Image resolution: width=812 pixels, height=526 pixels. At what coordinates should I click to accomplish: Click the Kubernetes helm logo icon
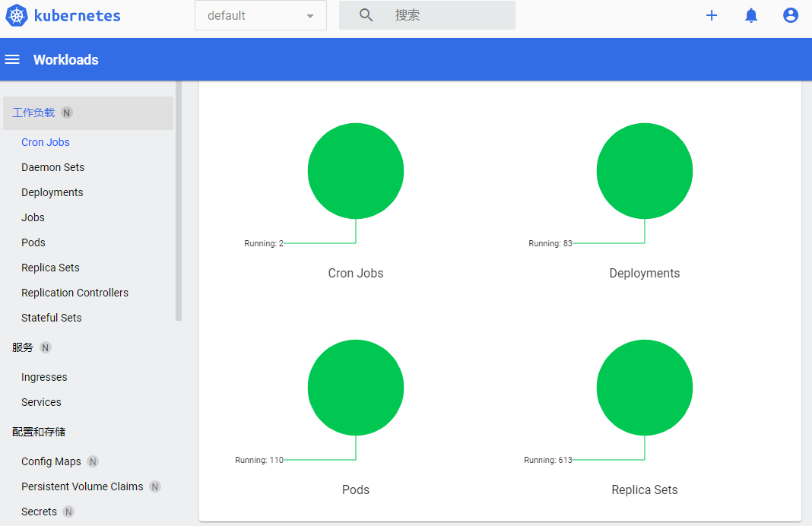tap(17, 15)
